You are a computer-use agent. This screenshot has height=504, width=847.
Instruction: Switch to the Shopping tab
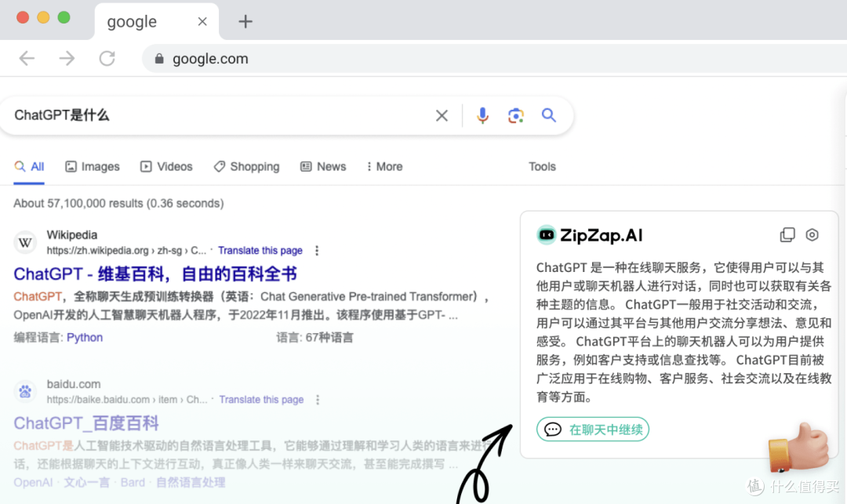[x=246, y=167]
